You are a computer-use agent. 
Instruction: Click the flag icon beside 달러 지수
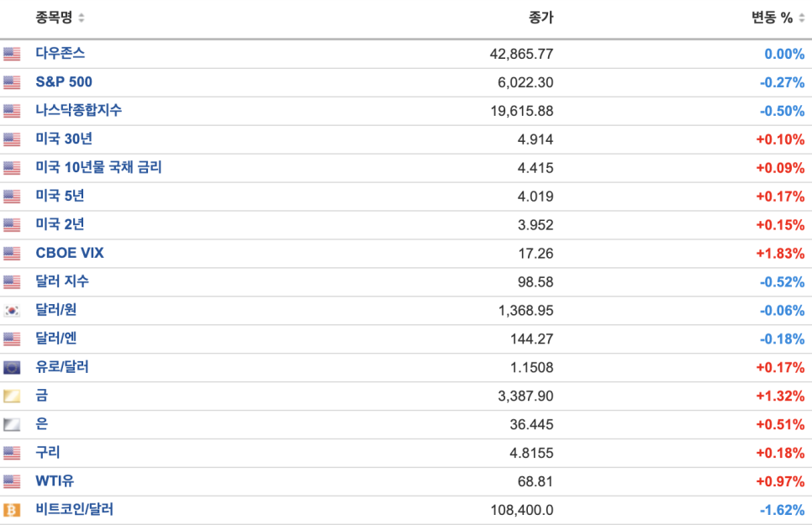point(12,281)
